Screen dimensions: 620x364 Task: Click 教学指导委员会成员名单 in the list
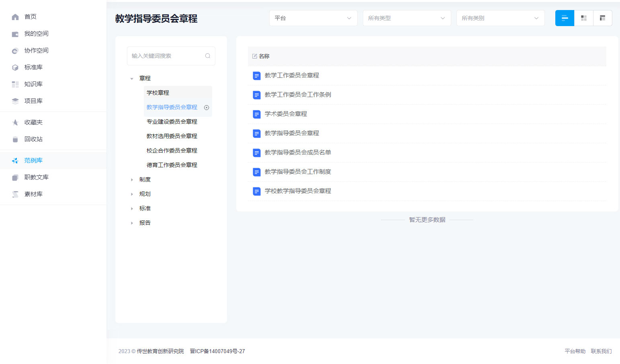pos(298,153)
